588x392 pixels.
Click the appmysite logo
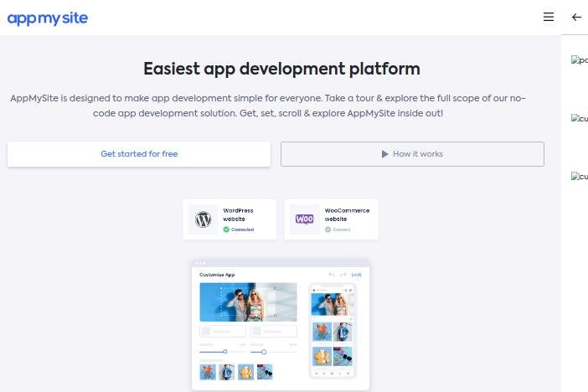pos(48,18)
